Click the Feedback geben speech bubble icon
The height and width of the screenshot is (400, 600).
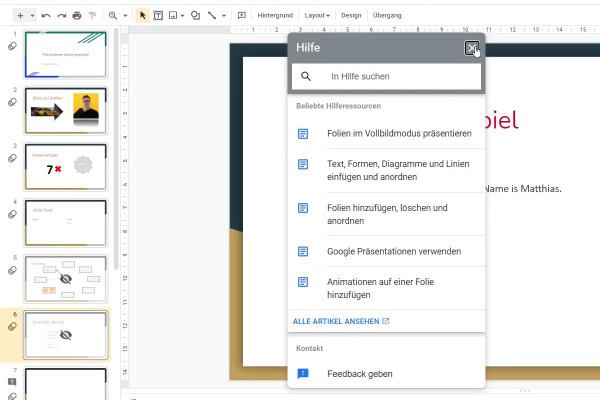[x=303, y=374]
